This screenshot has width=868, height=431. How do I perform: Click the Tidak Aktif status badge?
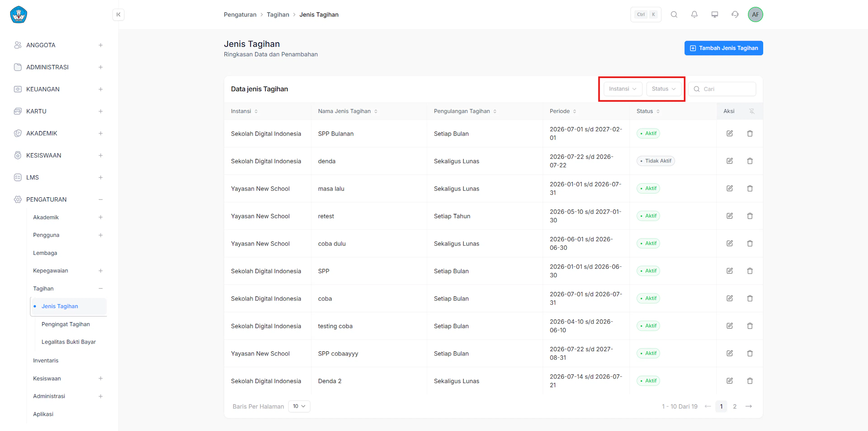pyautogui.click(x=655, y=161)
